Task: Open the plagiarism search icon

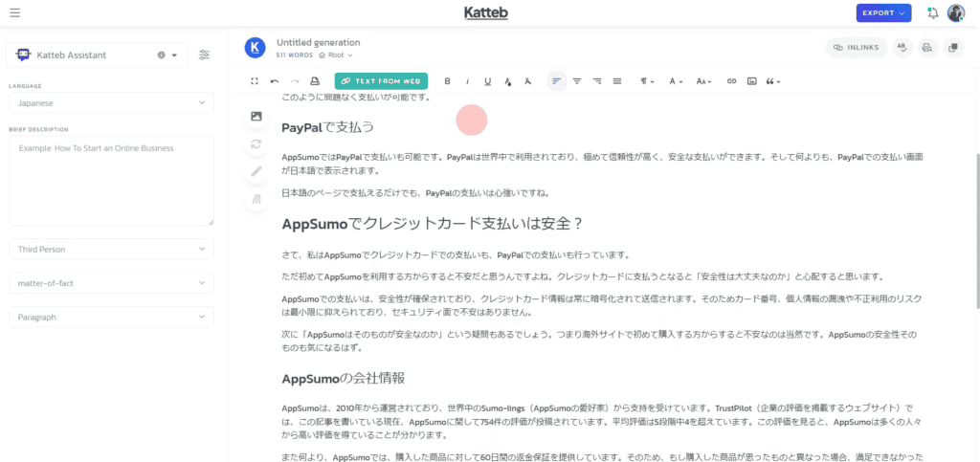Action: pyautogui.click(x=927, y=48)
